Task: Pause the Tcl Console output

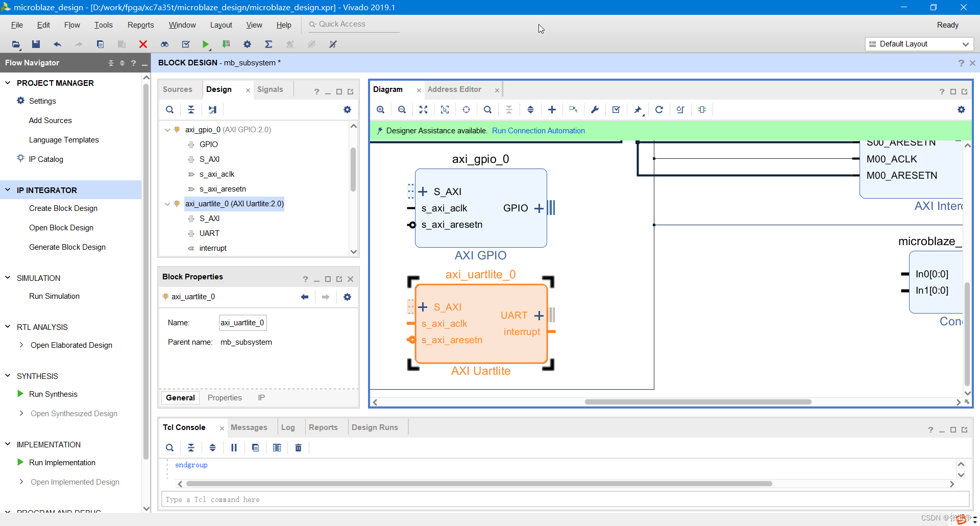Action: coord(234,448)
